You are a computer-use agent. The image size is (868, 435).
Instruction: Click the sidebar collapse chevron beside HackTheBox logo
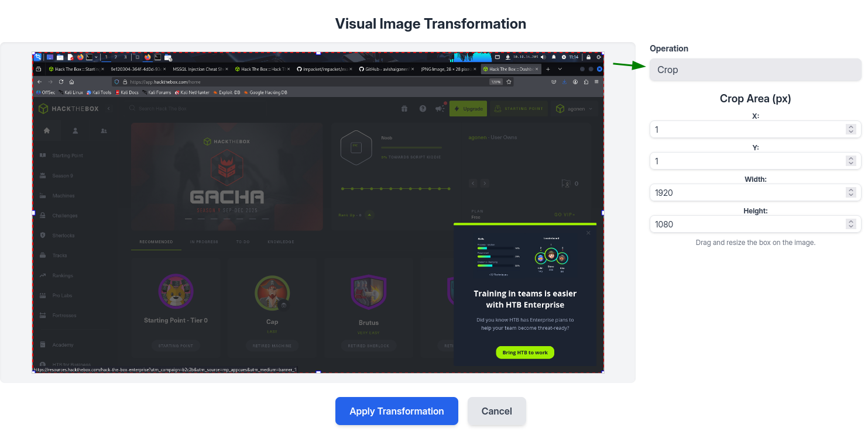point(109,109)
